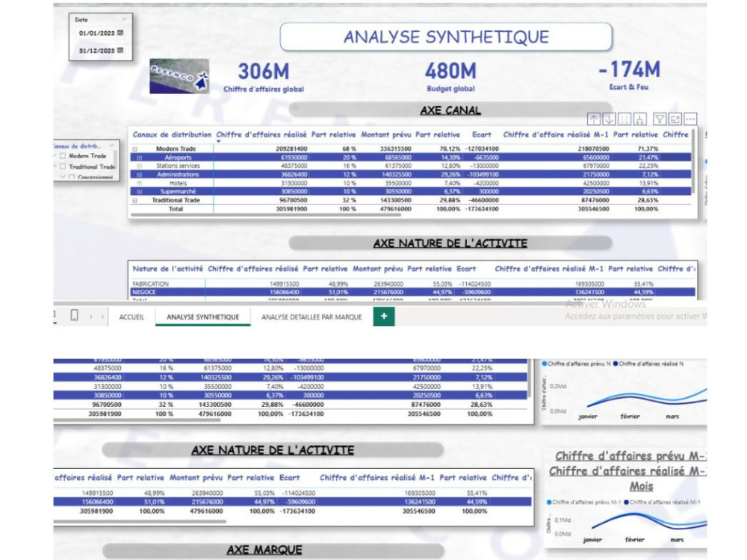Collapse slicer chevron beside Modern Trade checkbox
This screenshot has height=560, width=747.
[55, 156]
